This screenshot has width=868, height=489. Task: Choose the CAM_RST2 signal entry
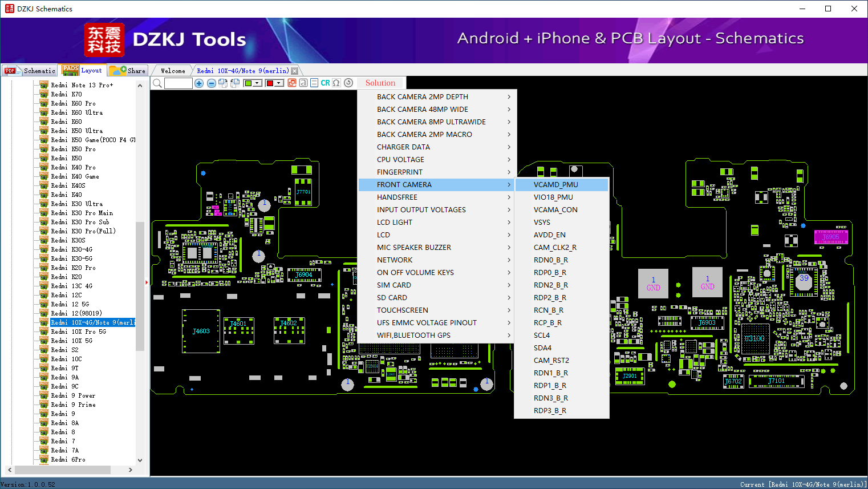tap(562, 361)
